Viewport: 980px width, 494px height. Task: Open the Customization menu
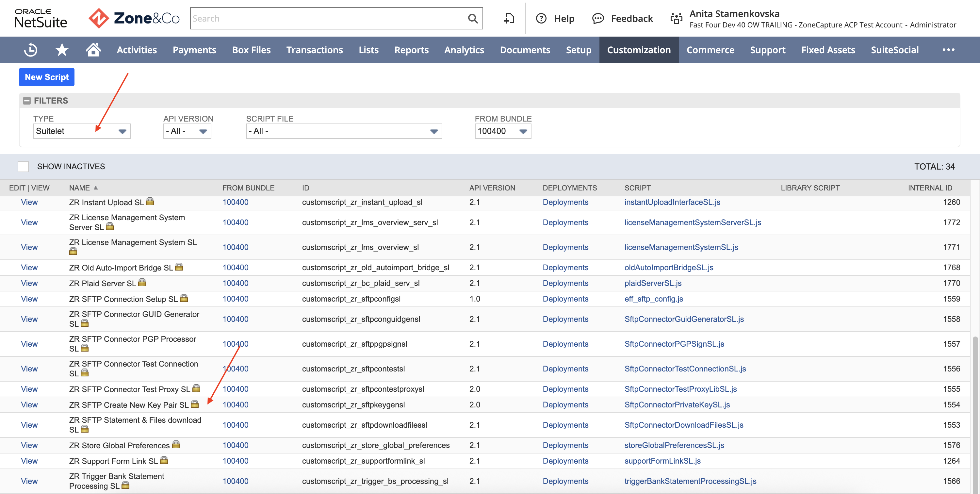pos(639,50)
